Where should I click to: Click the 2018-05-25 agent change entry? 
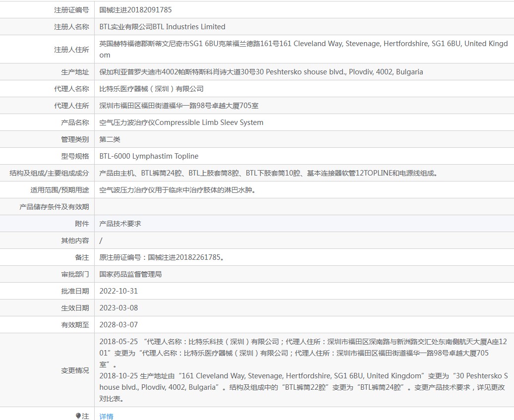point(303,353)
